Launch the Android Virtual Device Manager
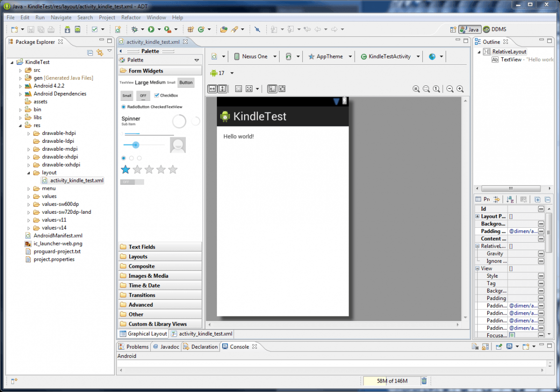 (77, 29)
